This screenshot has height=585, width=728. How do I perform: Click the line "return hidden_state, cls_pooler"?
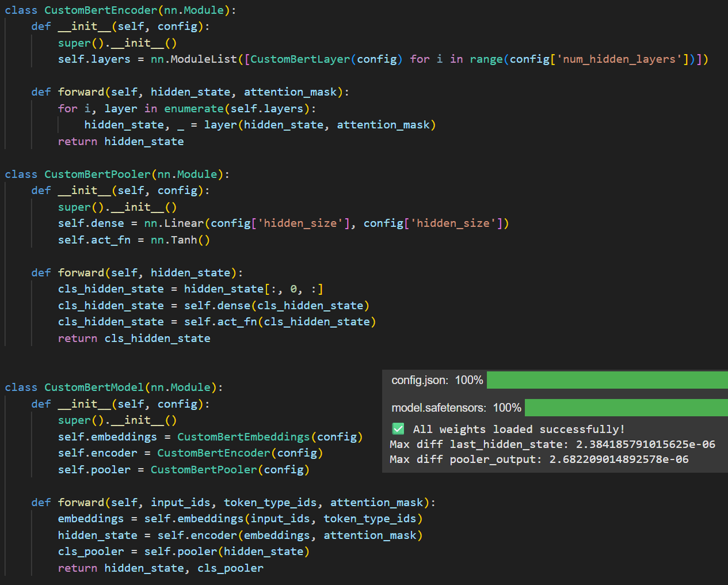(x=161, y=567)
